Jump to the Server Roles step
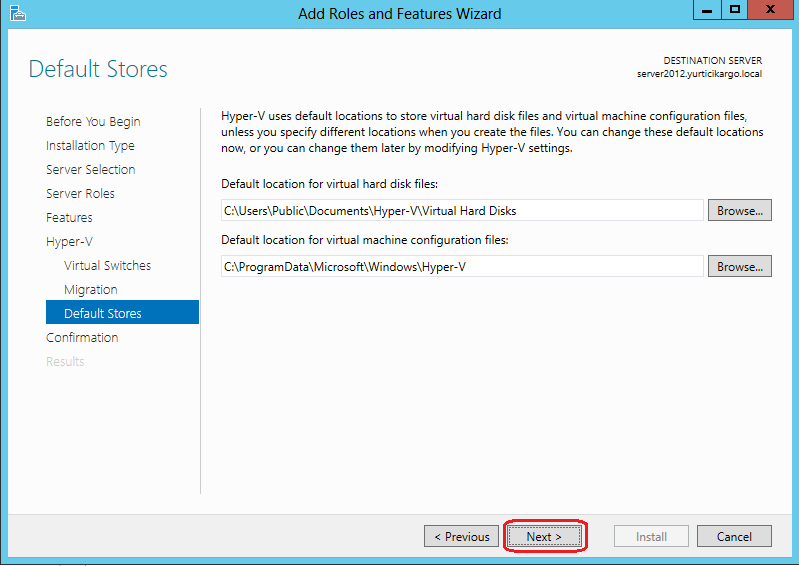Screen dimensions: 799x566 tap(80, 194)
